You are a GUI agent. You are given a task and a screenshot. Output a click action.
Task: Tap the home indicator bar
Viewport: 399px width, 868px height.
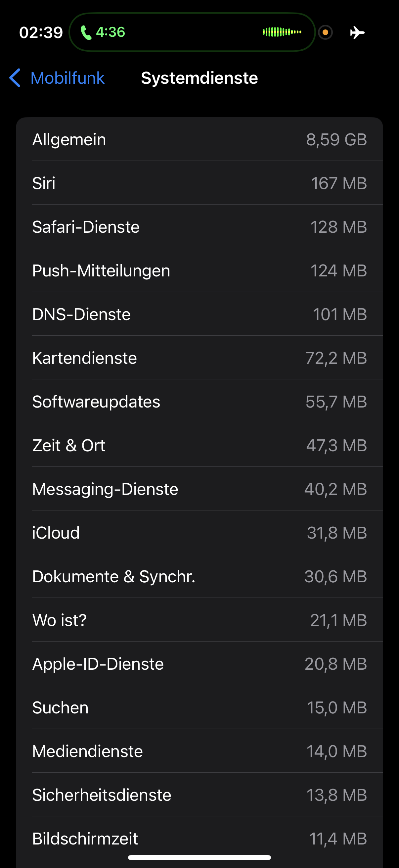[199, 857]
